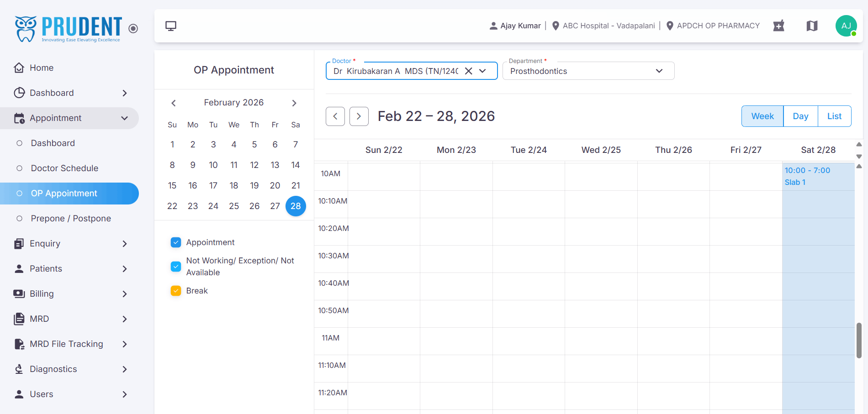Click location pin before ABC Hospital

coord(556,26)
